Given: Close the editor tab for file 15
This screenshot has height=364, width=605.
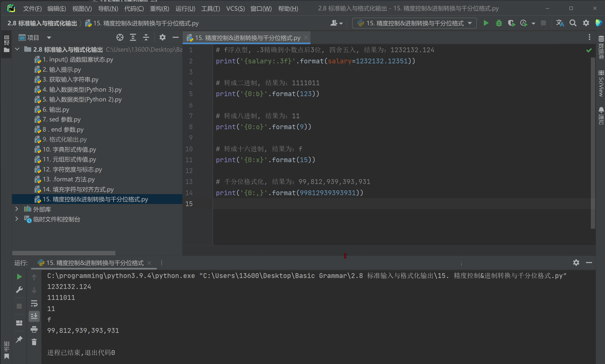Looking at the screenshot, I should [x=306, y=38].
